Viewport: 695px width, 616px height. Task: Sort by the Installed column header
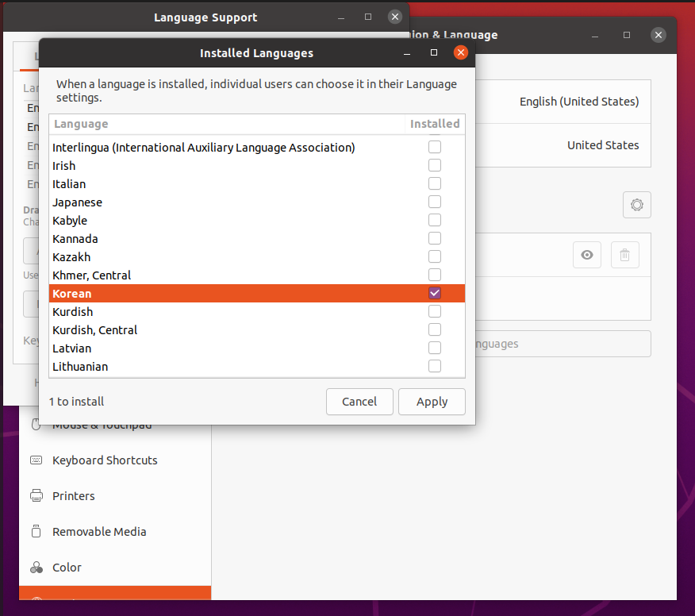(435, 124)
